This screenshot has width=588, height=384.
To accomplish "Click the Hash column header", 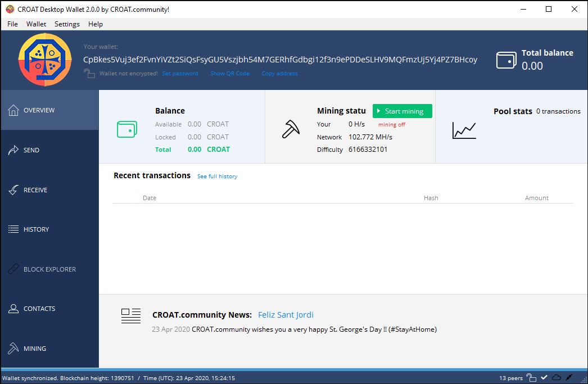I will 431,198.
